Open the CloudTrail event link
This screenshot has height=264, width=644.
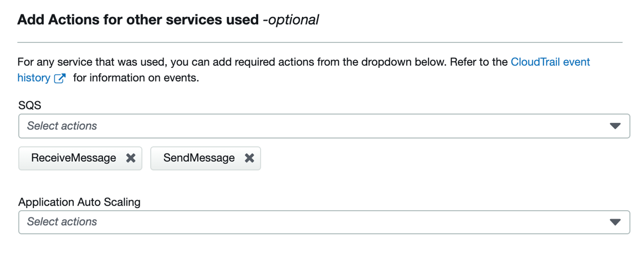550,62
